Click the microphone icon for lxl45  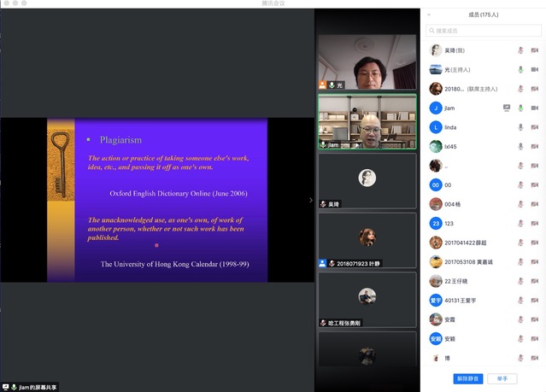click(520, 147)
